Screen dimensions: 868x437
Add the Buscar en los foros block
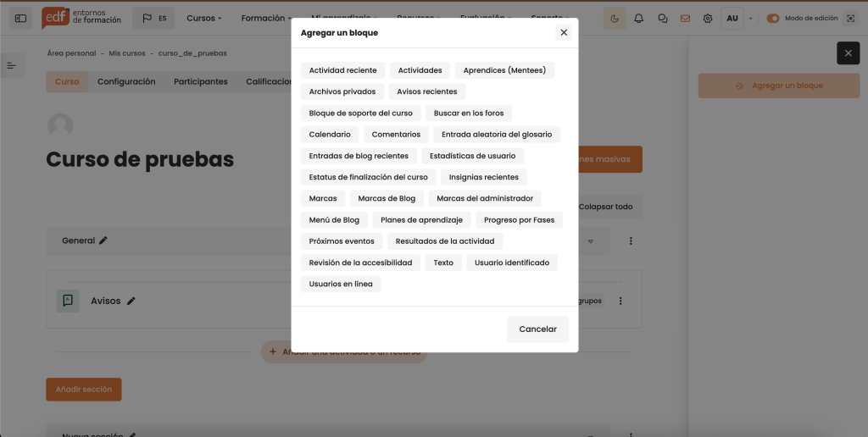tap(469, 113)
